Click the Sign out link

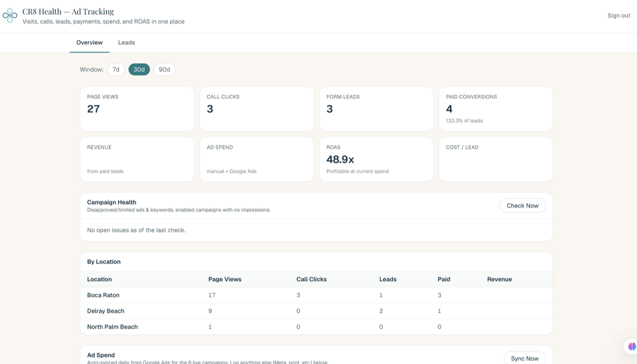tap(619, 15)
